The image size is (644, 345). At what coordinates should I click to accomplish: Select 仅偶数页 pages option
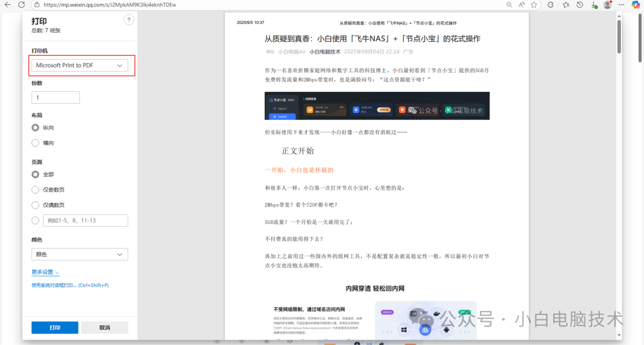[x=35, y=205]
